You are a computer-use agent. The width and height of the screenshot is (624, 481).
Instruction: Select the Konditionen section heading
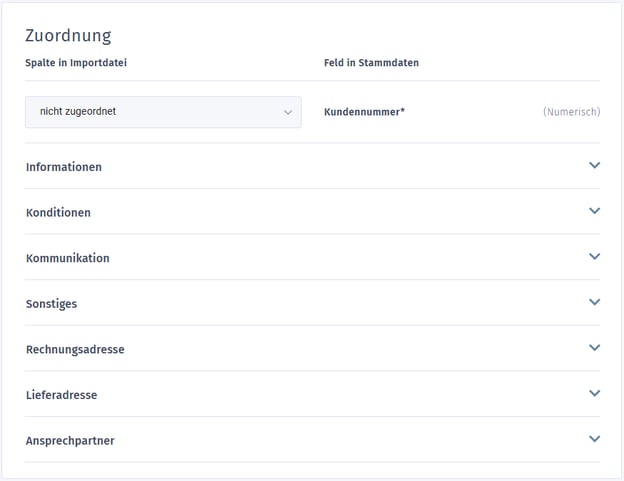pyautogui.click(x=58, y=213)
